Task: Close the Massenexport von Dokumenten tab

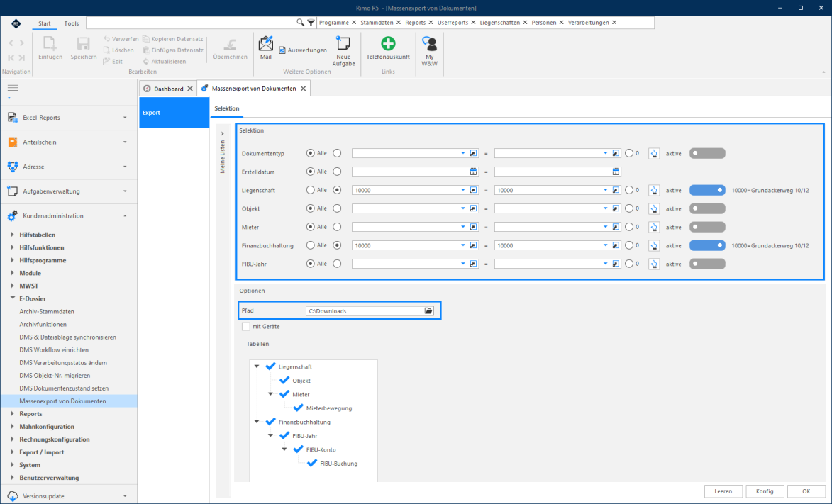Action: pyautogui.click(x=303, y=89)
